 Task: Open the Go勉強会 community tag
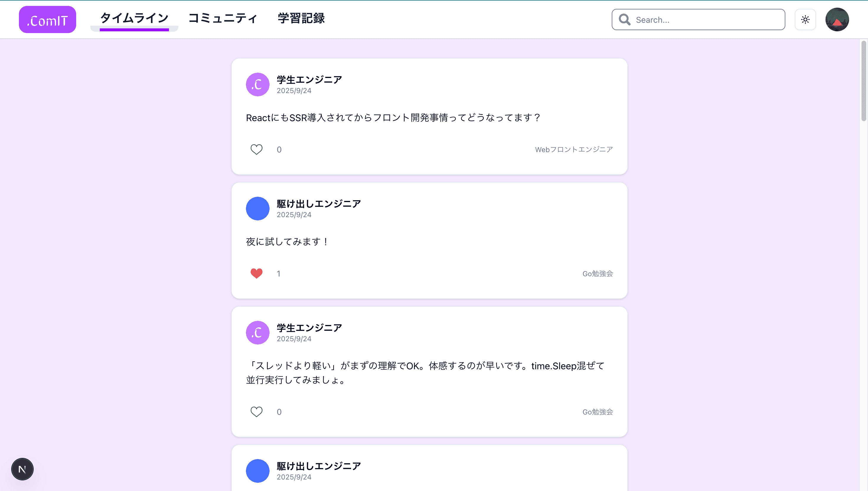[598, 273]
